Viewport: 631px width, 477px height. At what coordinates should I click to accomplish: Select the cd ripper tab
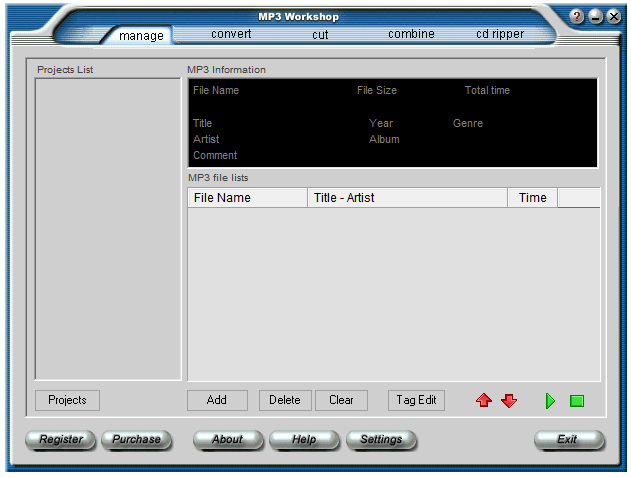point(500,34)
